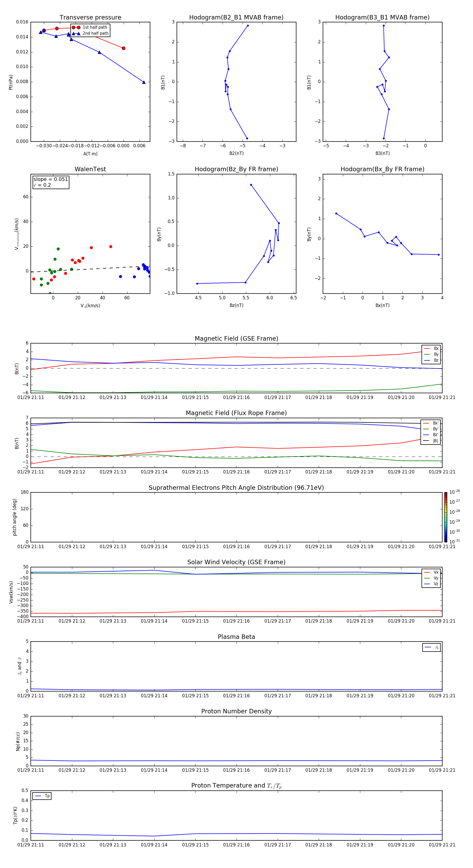Select the 'B2(nT)' x-axis label

(x=236, y=153)
